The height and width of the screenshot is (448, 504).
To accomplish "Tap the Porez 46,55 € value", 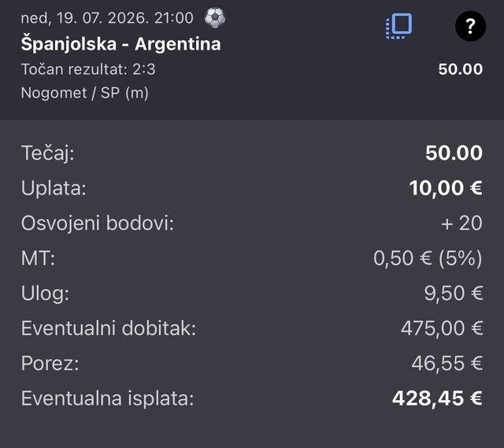I will pos(447,364).
